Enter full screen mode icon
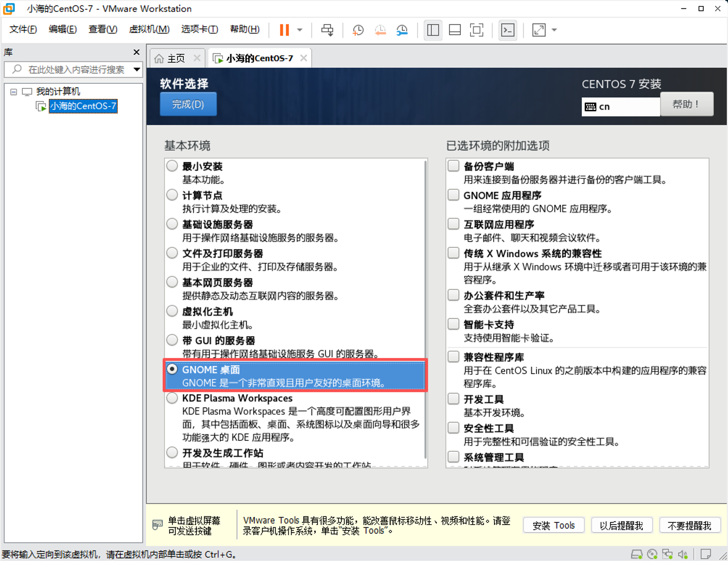Viewport: 728px width, 561px height. tap(476, 30)
